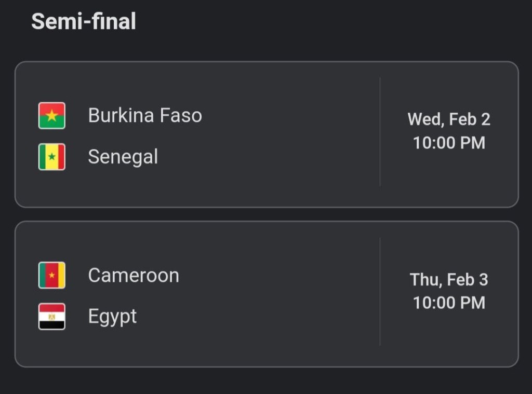Select the Senegal team name
The width and height of the screenshot is (532, 394).
[x=123, y=157]
